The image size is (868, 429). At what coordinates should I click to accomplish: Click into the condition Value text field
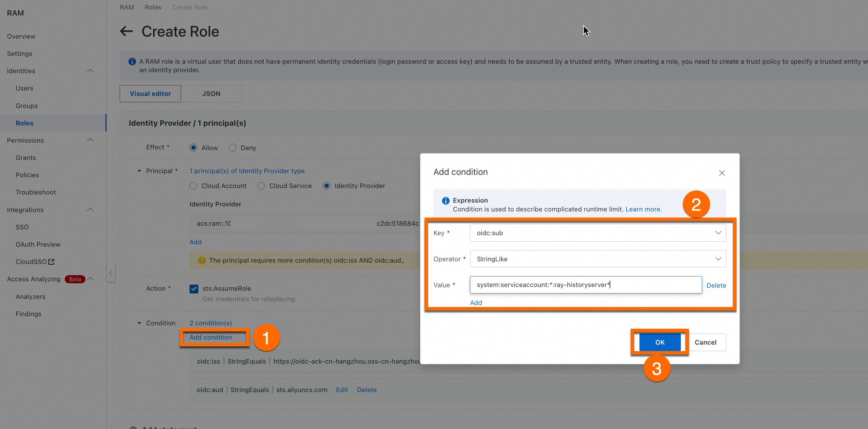tap(585, 285)
